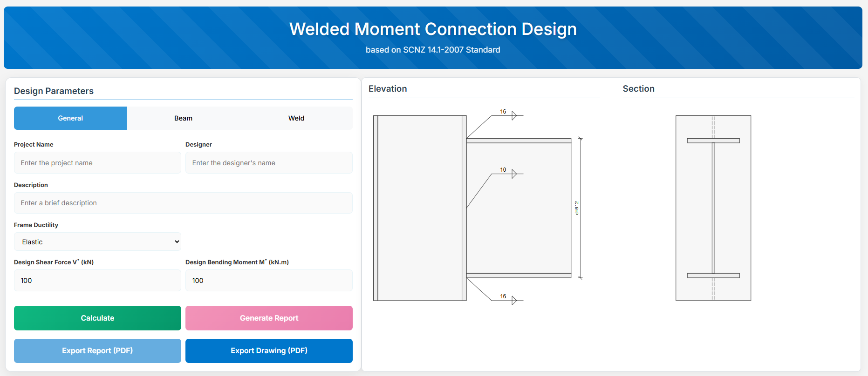Select the General tab
The width and height of the screenshot is (868, 376).
[x=70, y=118]
